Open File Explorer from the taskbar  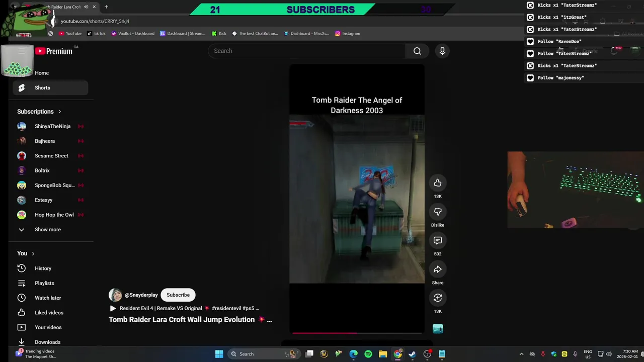point(383,354)
